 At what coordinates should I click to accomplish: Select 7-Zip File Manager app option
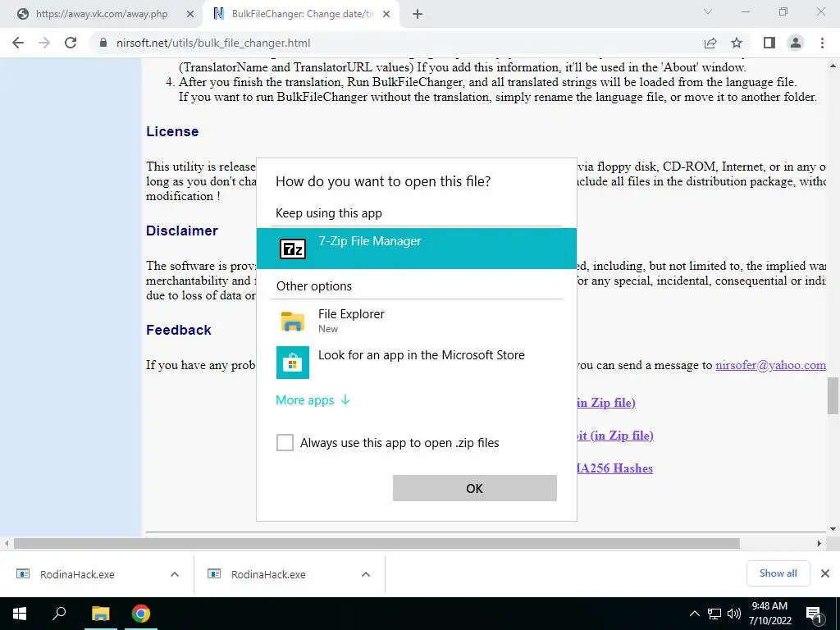416,248
